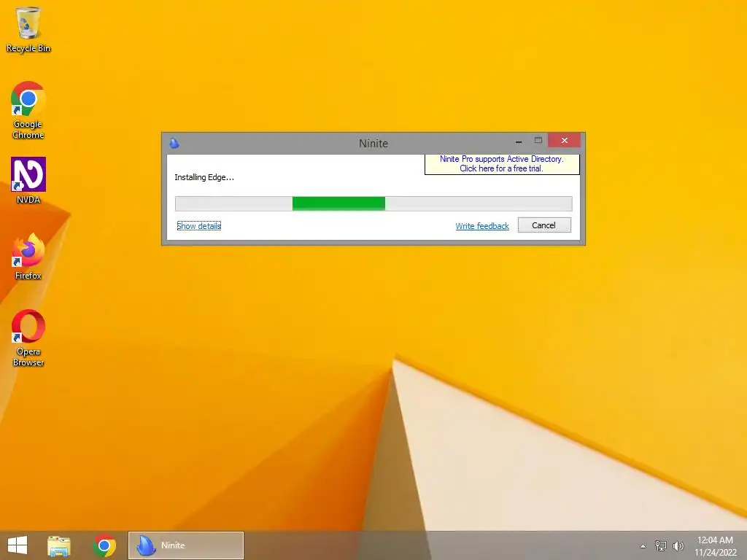Select the NVDA desktop shortcut

pos(28,181)
